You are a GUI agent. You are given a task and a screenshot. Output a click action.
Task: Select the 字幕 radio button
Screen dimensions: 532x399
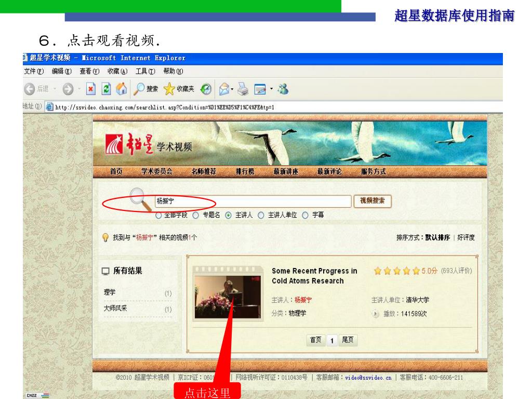305,215
